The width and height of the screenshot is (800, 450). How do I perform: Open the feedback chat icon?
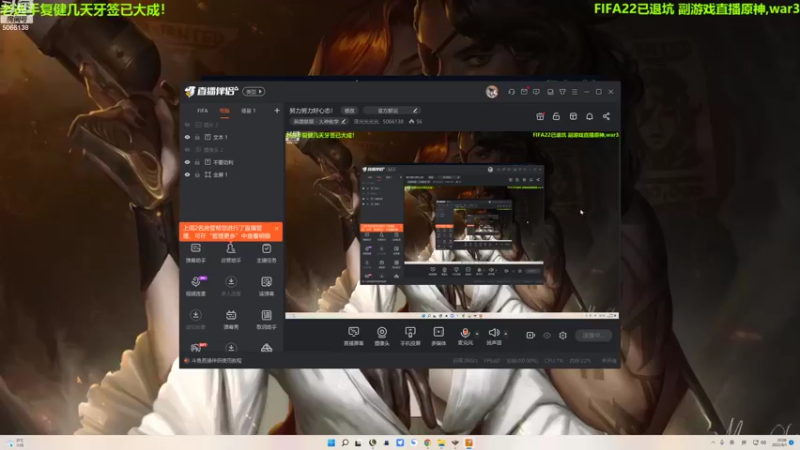[x=536, y=92]
